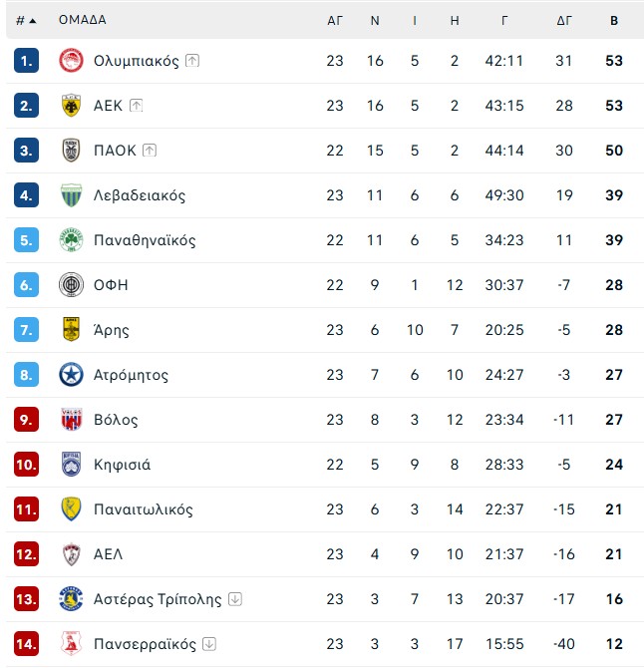The height and width of the screenshot is (668, 644).
Task: Click the ΑΕΛ team name
Action: pos(108,554)
